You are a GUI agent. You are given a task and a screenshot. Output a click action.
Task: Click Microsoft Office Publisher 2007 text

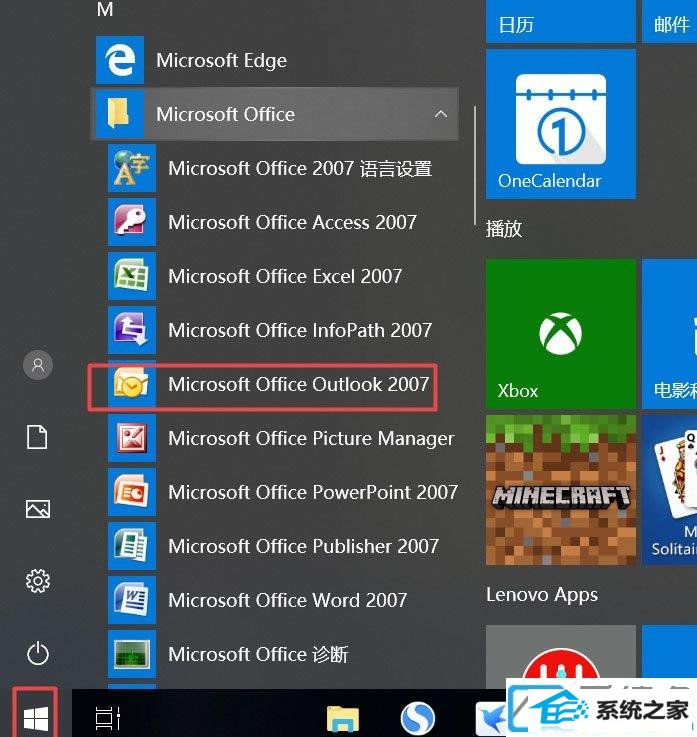pos(304,547)
